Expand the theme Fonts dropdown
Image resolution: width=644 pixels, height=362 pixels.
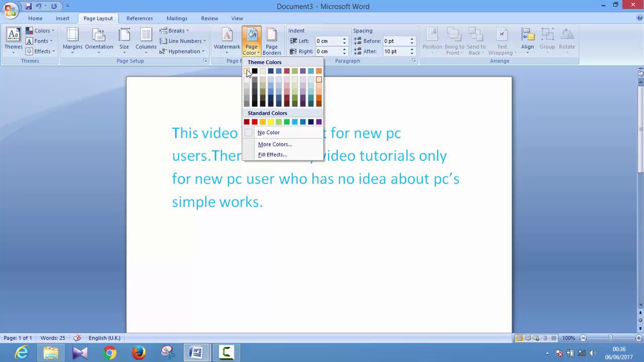click(x=40, y=41)
